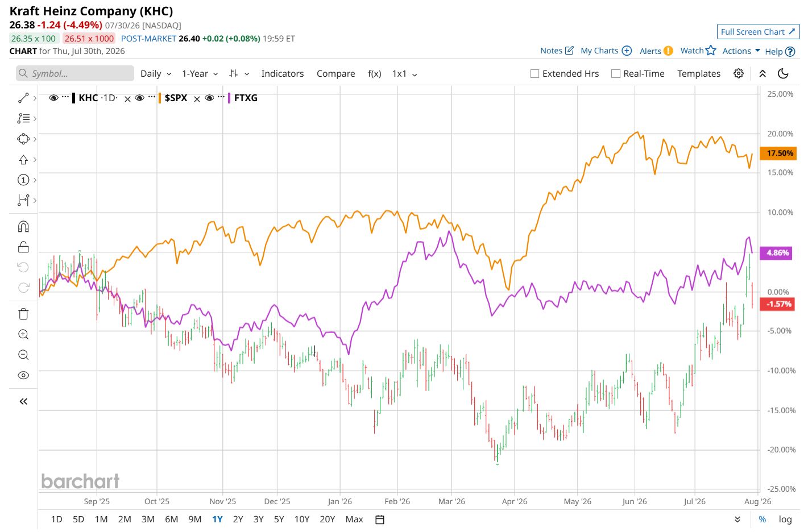
Task: Zoom in on the chart
Action: tap(23, 335)
